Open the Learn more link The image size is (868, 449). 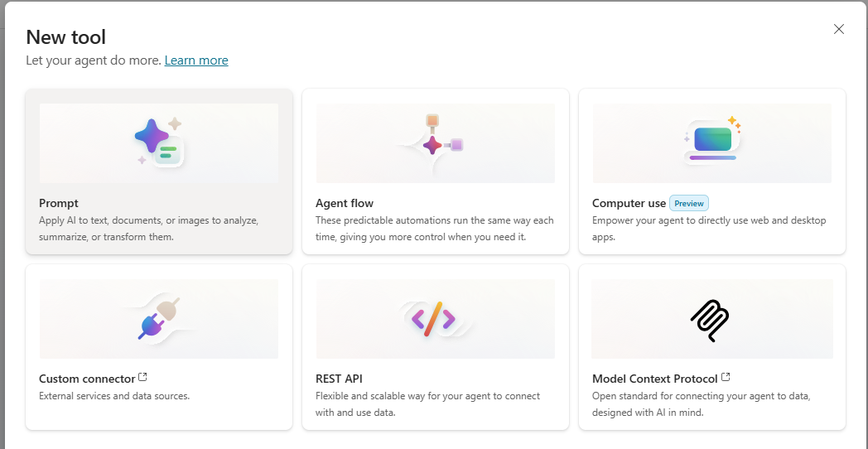coord(196,60)
